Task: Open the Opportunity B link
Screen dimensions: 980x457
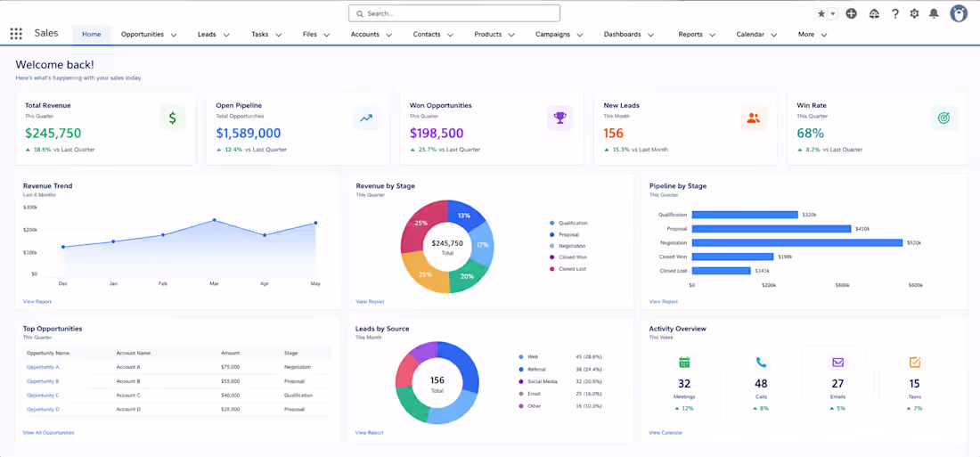Action: click(43, 381)
